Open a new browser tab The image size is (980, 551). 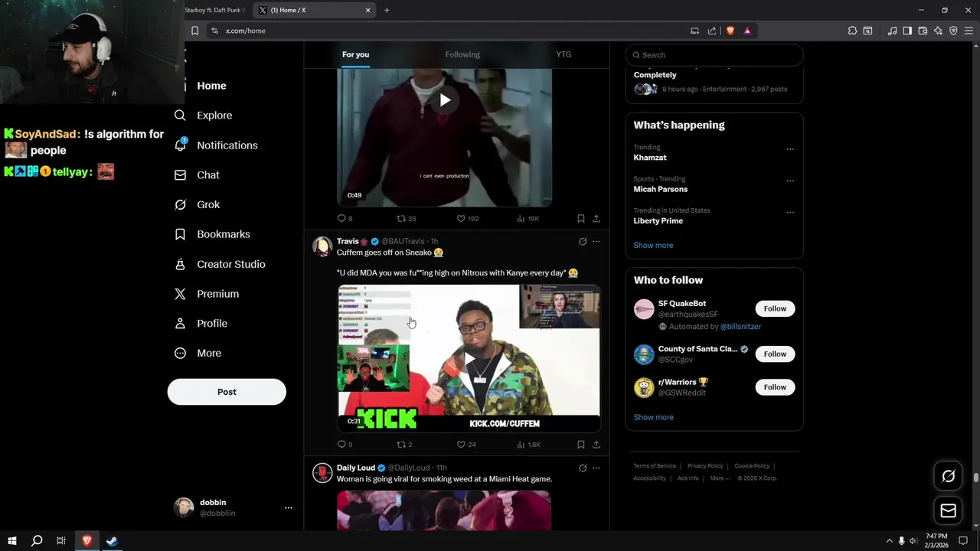(x=387, y=10)
